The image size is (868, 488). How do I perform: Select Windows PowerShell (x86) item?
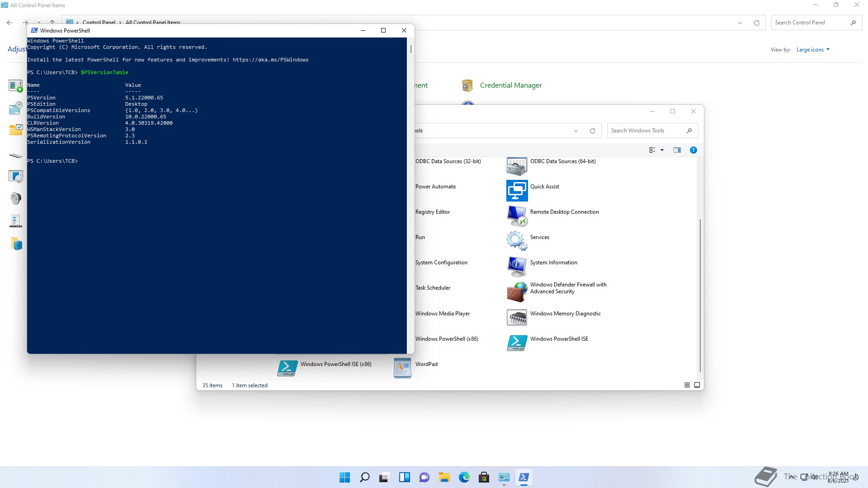click(x=447, y=339)
